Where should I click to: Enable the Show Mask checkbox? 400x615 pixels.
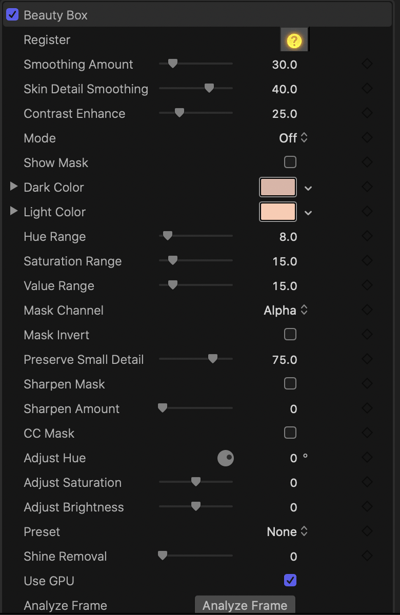pyautogui.click(x=290, y=162)
